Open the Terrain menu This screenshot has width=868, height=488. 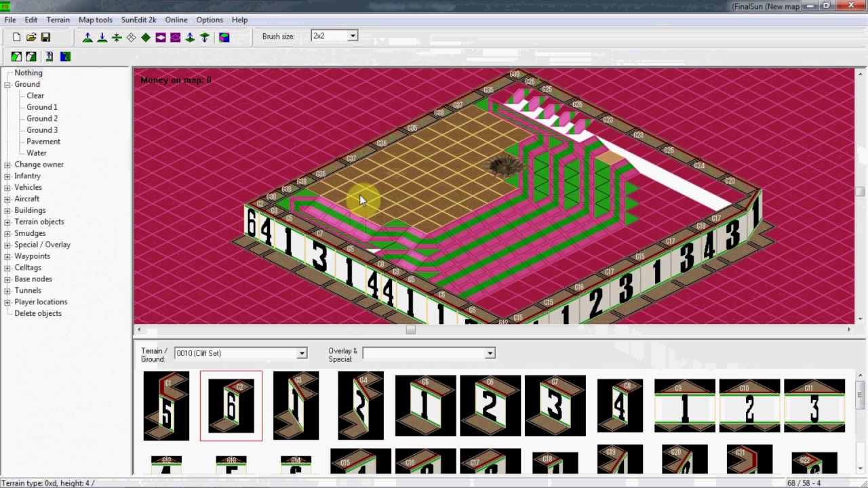pos(58,20)
